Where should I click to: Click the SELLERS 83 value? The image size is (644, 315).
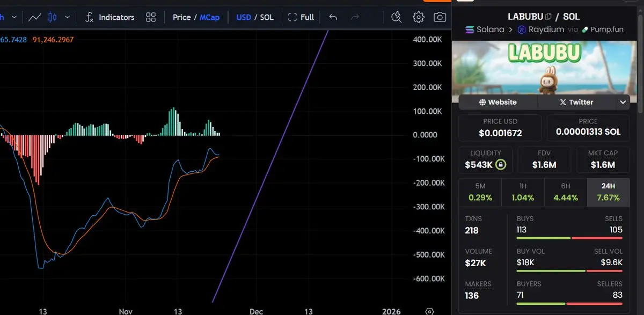(x=617, y=295)
